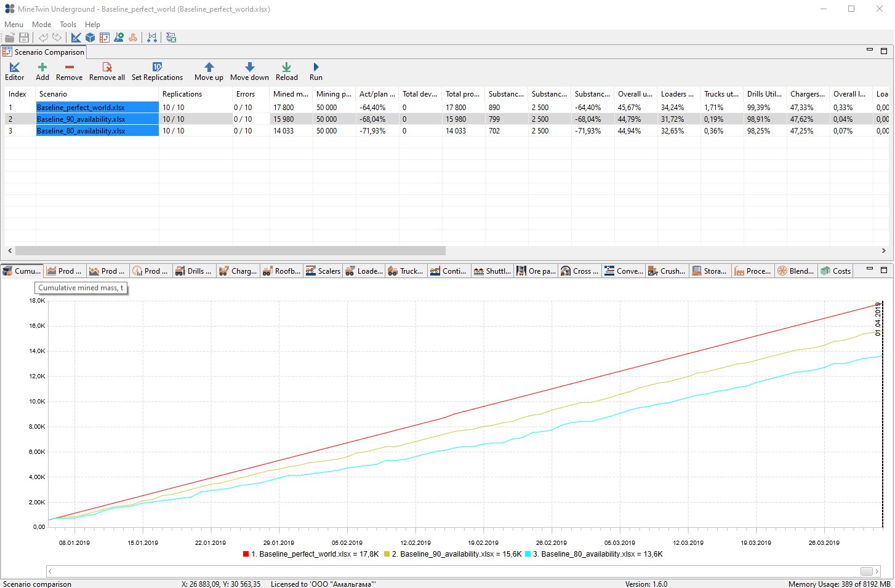Run the scenario comparison
The width and height of the screenshot is (895, 588).
coord(316,71)
